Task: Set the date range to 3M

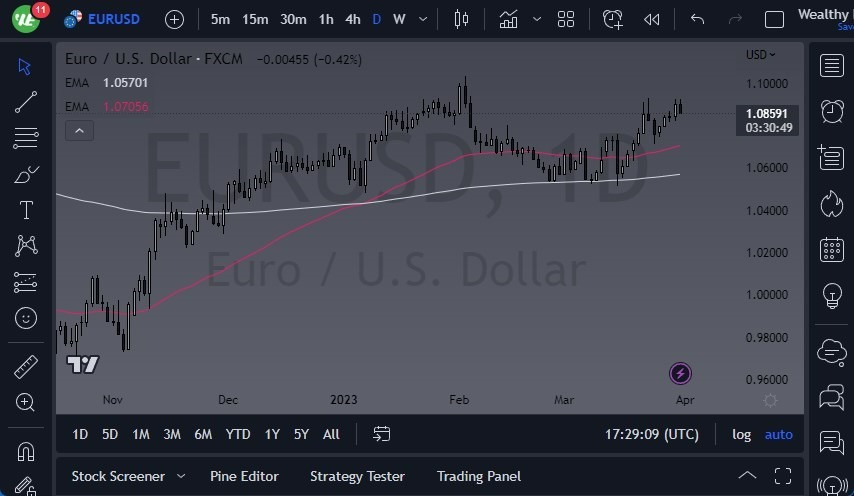Action: 172,434
